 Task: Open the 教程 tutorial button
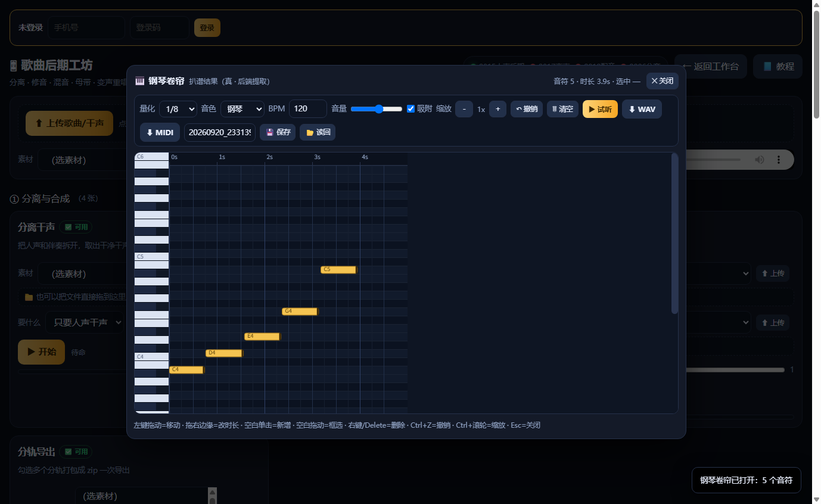coord(778,67)
